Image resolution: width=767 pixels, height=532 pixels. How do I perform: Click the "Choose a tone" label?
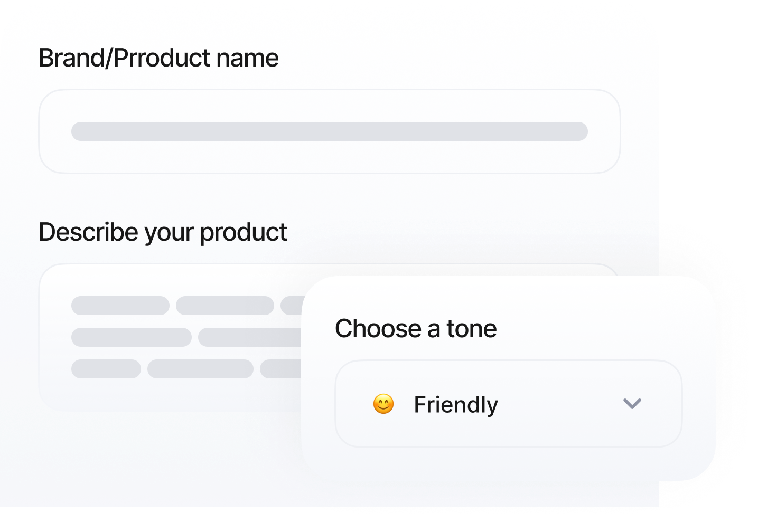[416, 329]
